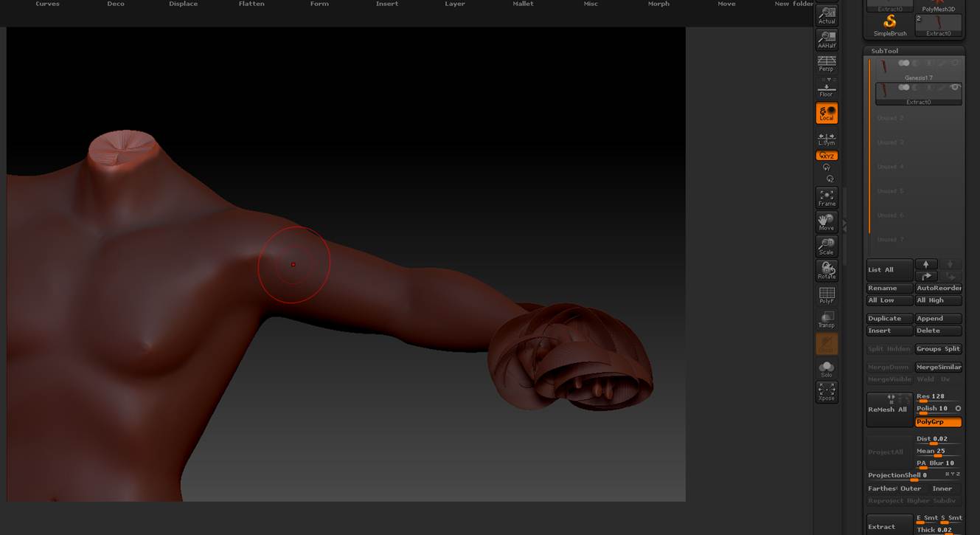Open the Insert brush folder
Image resolution: width=980 pixels, height=535 pixels.
[387, 4]
